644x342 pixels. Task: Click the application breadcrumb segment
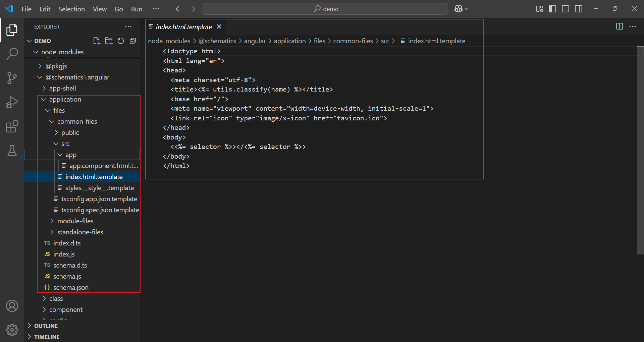pyautogui.click(x=289, y=41)
